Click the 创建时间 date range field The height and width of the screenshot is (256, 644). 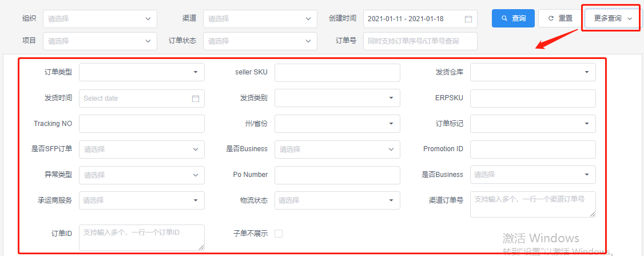point(420,18)
